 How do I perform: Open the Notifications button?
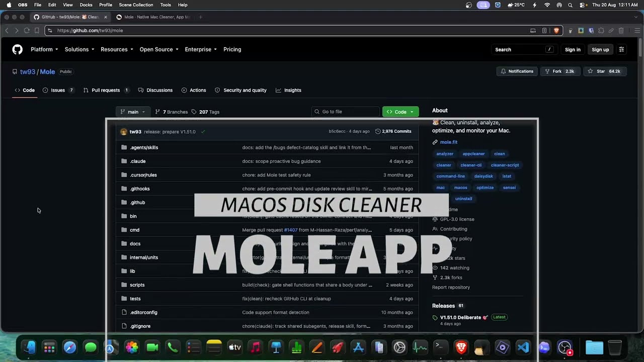click(517, 71)
